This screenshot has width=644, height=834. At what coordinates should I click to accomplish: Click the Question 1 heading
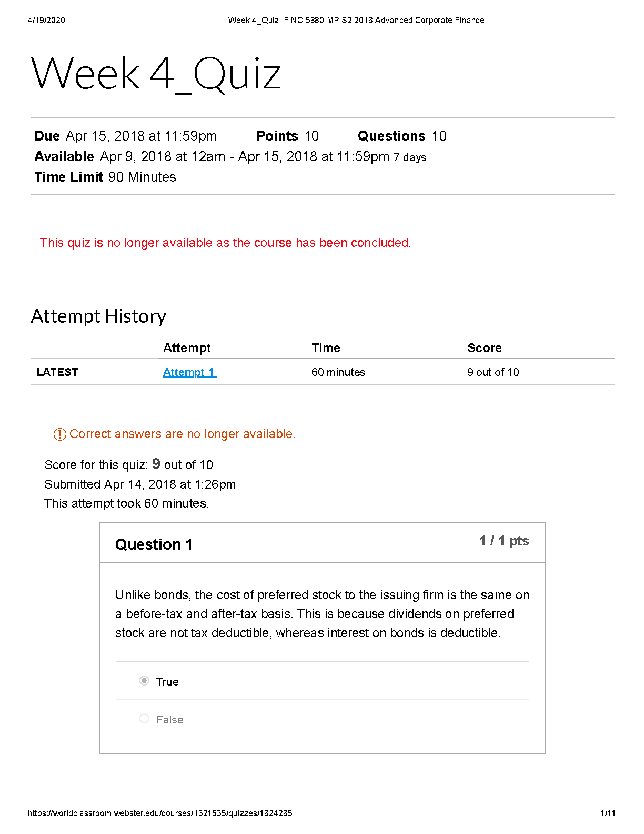[x=154, y=544]
